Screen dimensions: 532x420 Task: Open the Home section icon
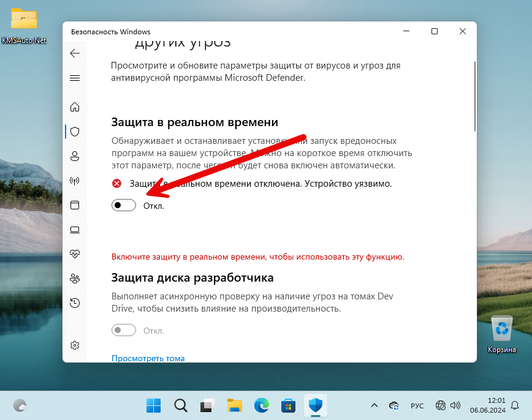pos(75,107)
